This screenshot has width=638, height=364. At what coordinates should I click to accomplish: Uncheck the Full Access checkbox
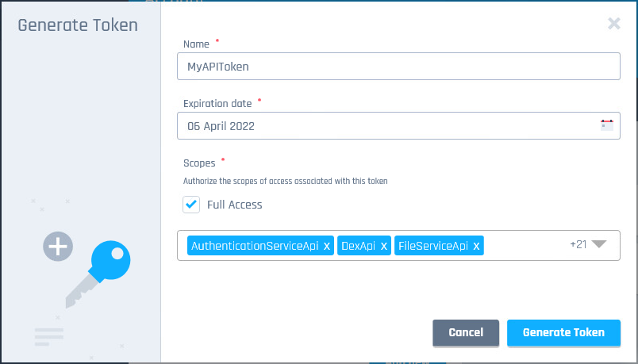(191, 205)
